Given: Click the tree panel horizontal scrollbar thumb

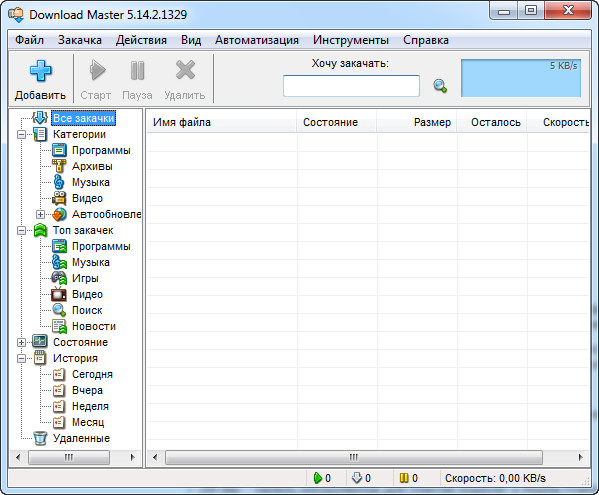Looking at the screenshot, I should point(69,457).
